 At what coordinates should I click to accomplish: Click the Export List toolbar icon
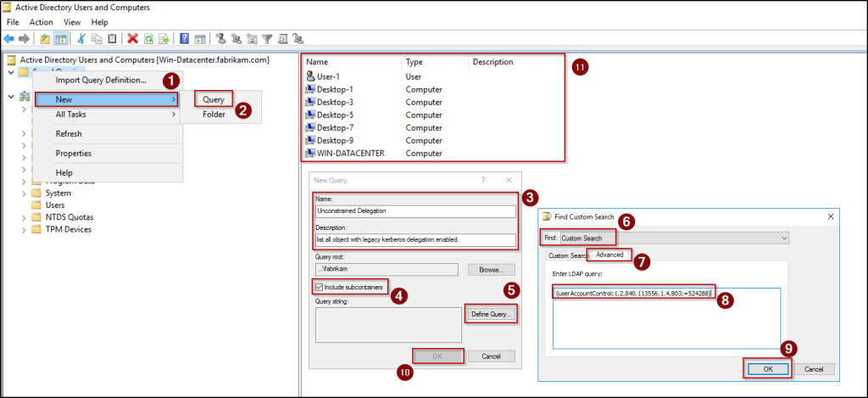click(x=163, y=38)
